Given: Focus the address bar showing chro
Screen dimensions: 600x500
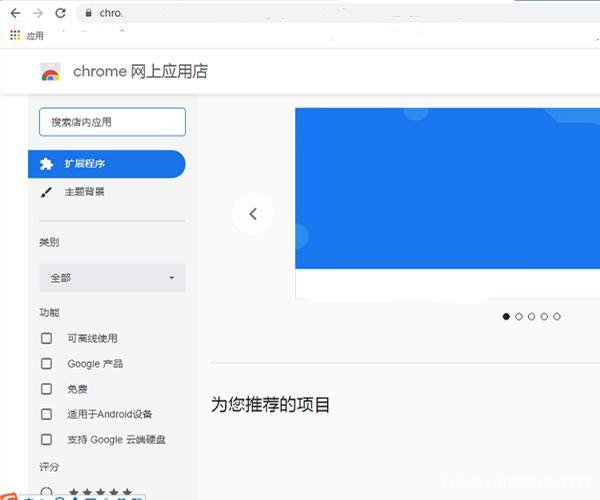Looking at the screenshot, I should point(337,13).
